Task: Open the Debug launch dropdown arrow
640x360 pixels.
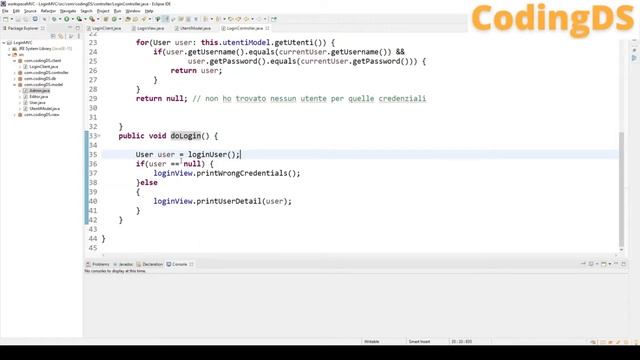Action: coord(60,19)
